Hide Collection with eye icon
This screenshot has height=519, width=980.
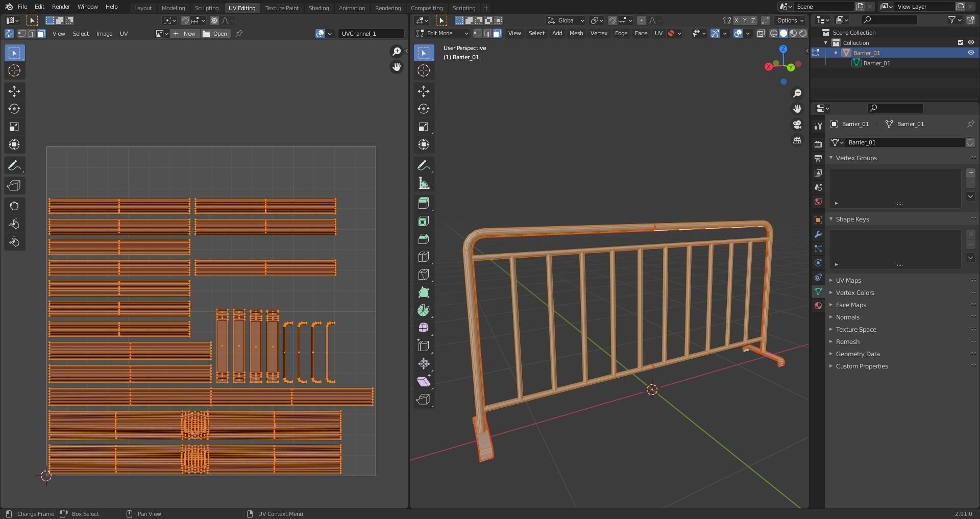point(971,42)
